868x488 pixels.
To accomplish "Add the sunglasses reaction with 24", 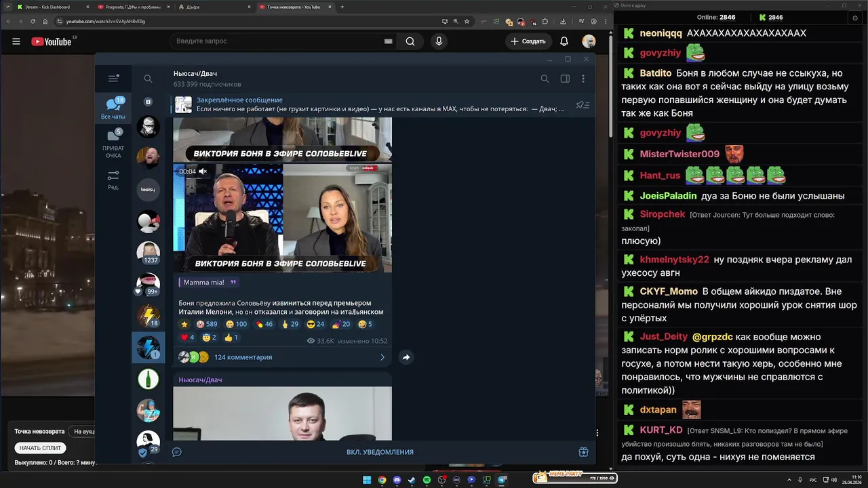I will click(x=315, y=324).
